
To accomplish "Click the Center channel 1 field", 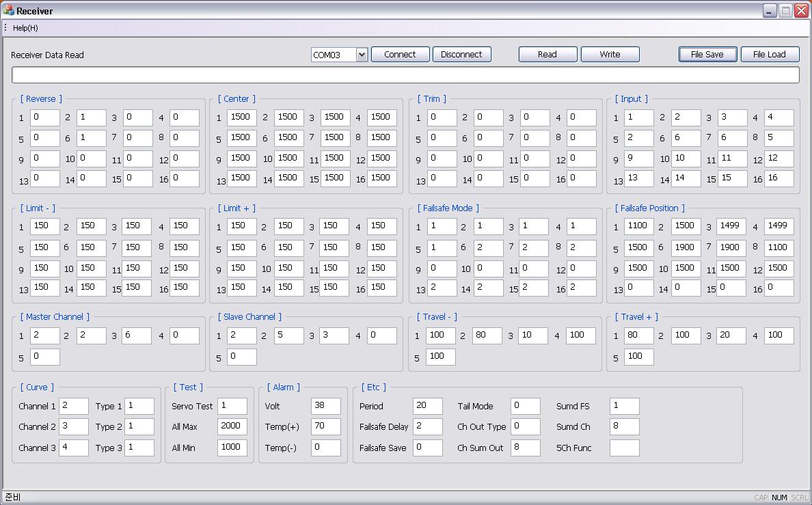I will click(242, 118).
